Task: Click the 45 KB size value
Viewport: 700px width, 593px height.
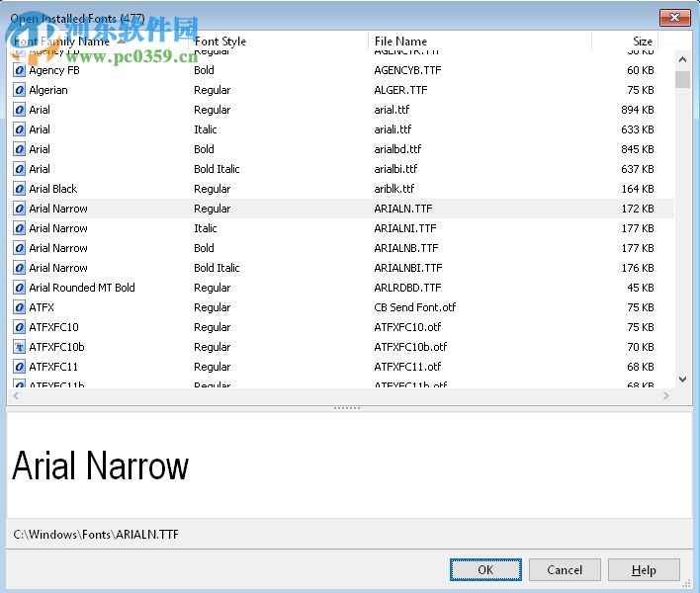Action: [x=640, y=288]
